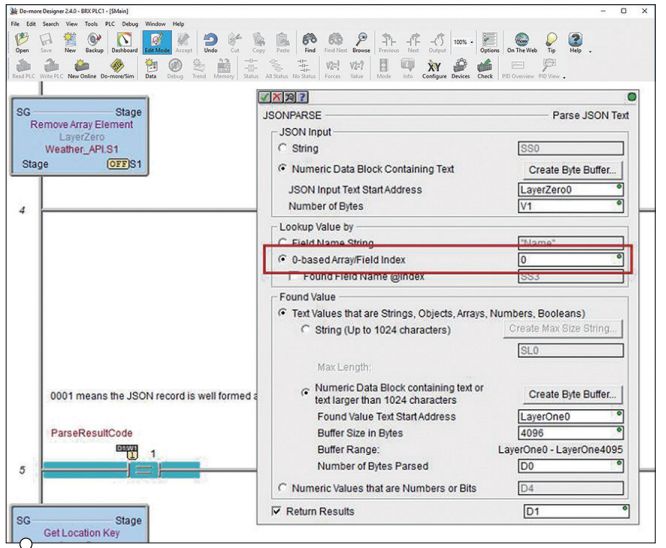
Task: Launch the Do-more/Sim simulator icon
Action: point(117,69)
